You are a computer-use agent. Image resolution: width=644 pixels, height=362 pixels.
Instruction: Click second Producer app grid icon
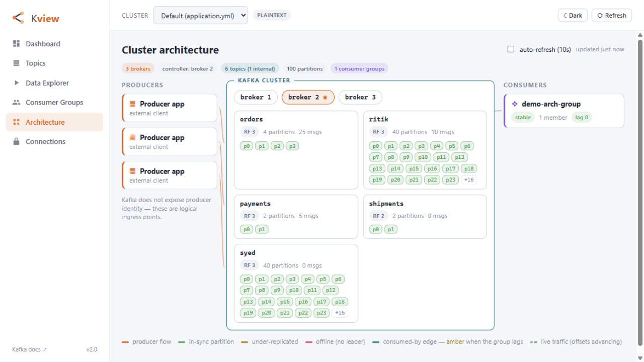(133, 138)
